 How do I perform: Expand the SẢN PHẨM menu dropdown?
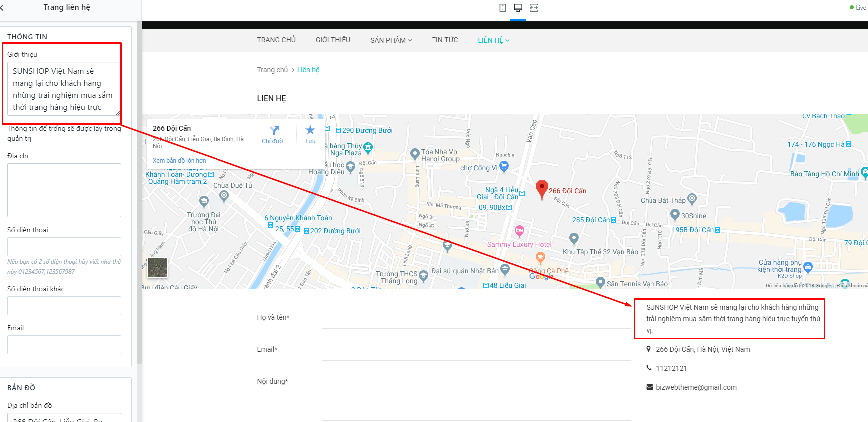click(391, 40)
